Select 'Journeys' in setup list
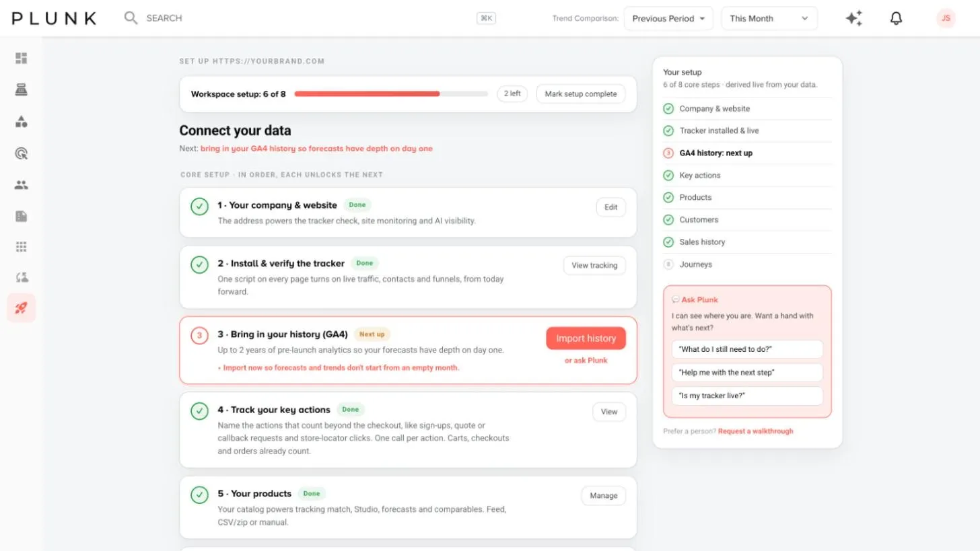Viewport: 980px width, 551px height. (x=747, y=264)
